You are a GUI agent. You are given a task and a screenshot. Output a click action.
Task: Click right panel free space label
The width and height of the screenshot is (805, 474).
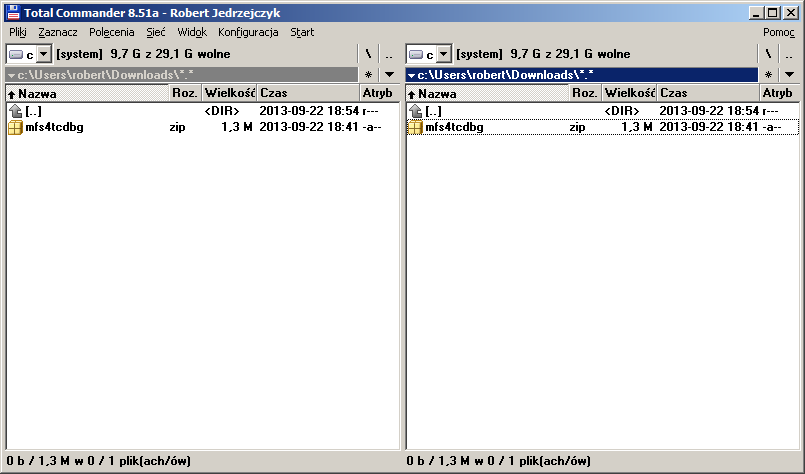click(x=543, y=54)
